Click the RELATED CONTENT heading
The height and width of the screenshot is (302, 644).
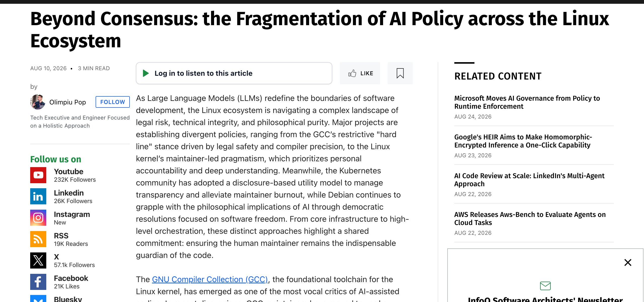pos(498,76)
